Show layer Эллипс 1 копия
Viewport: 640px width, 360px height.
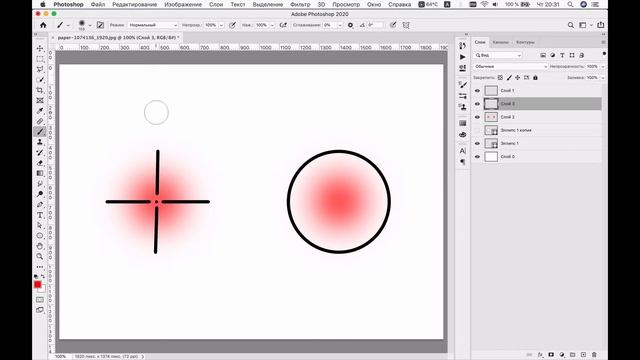(477, 130)
